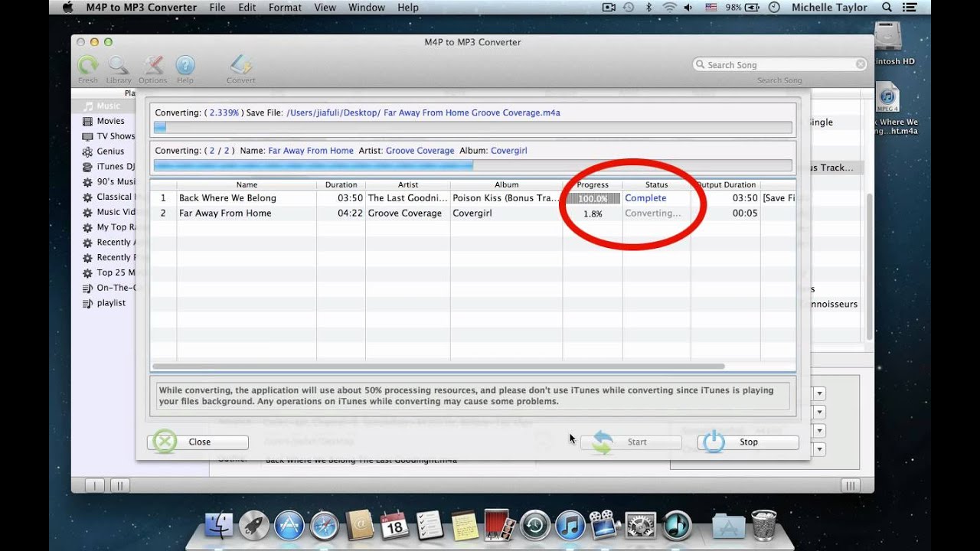Click the Poison Kiss album cell
Screen dimensions: 980x551
coord(506,198)
